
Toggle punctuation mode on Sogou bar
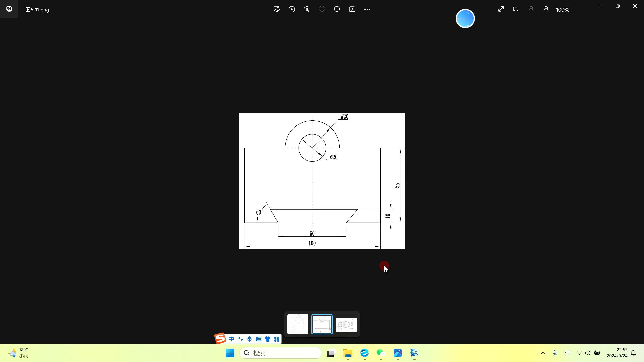[240, 339]
